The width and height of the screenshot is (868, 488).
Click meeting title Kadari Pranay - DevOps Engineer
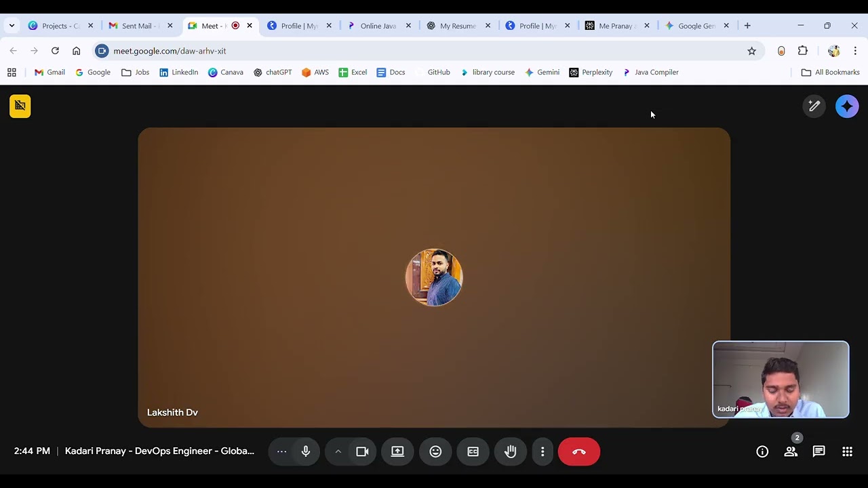pyautogui.click(x=159, y=451)
